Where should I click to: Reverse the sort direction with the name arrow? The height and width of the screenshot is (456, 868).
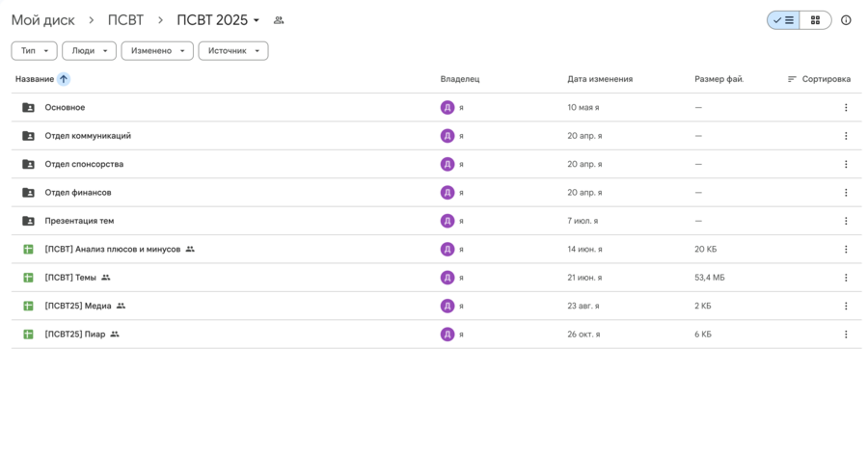click(64, 79)
